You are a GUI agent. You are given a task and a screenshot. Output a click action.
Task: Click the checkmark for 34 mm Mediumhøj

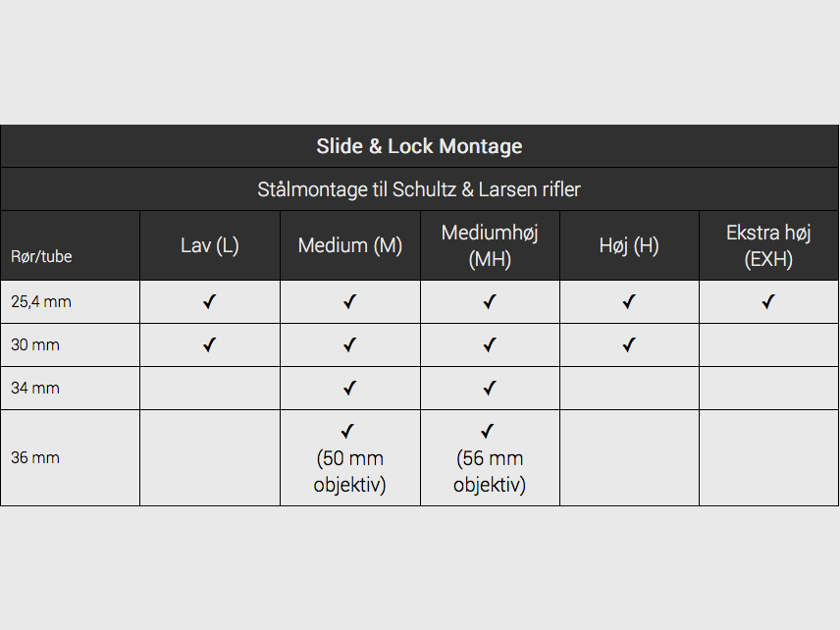(x=490, y=388)
